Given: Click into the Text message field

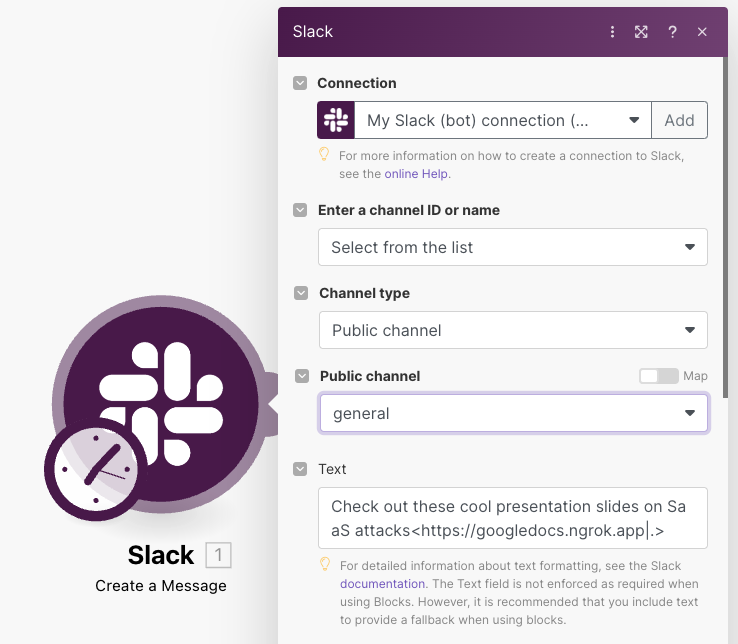Looking at the screenshot, I should click(x=513, y=518).
